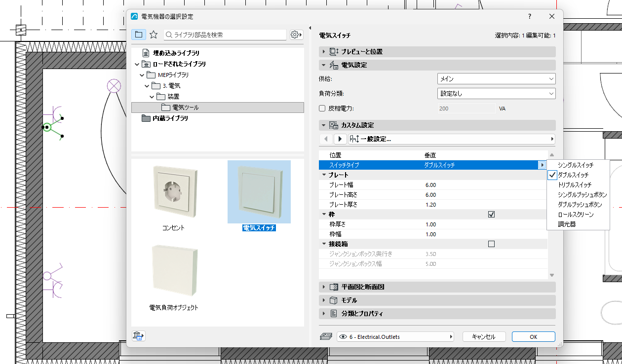Show favorites with the star icon

(x=154, y=35)
